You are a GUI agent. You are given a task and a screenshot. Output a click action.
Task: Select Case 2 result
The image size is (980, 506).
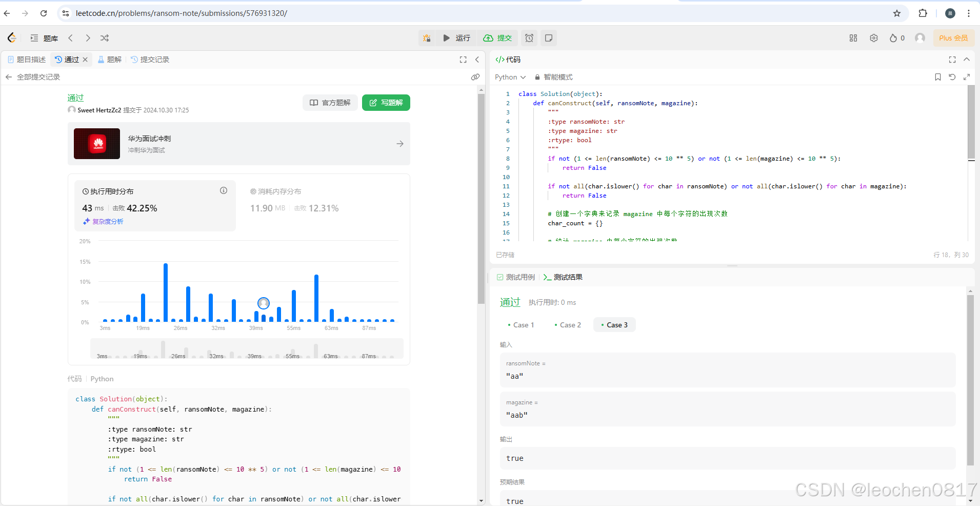pyautogui.click(x=568, y=325)
